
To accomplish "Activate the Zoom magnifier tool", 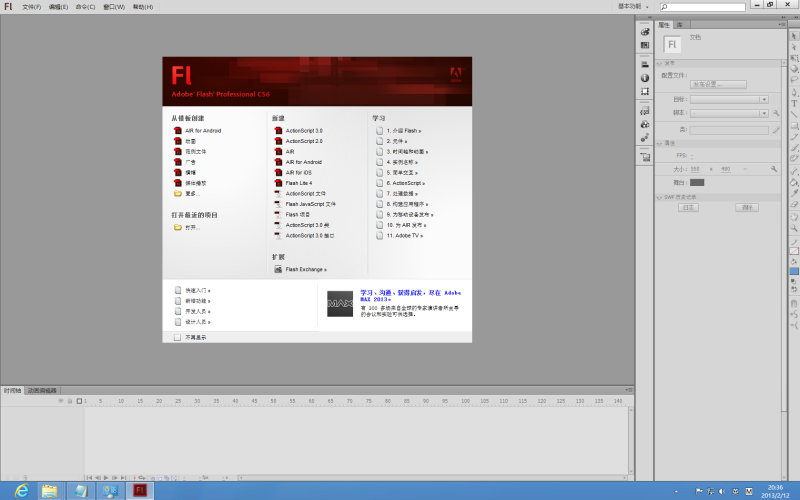I will (x=794, y=228).
